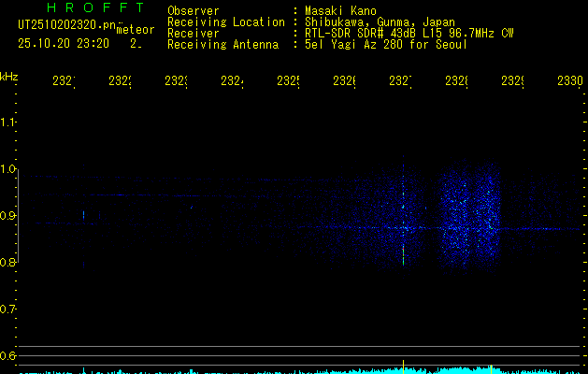The height and width of the screenshot is (374, 588).
Task: Click observer name Masaki Kano
Action: click(x=340, y=10)
